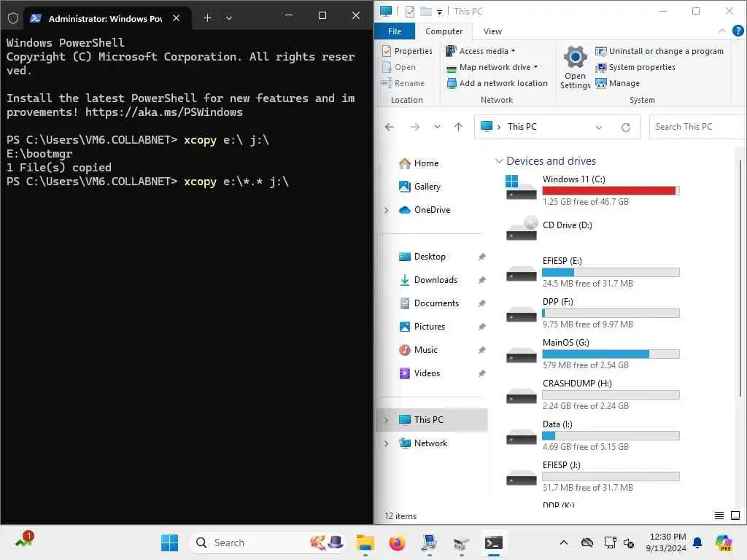Click the Data (I:) usage bar
Viewport: 747px width, 560px height.
611,436
